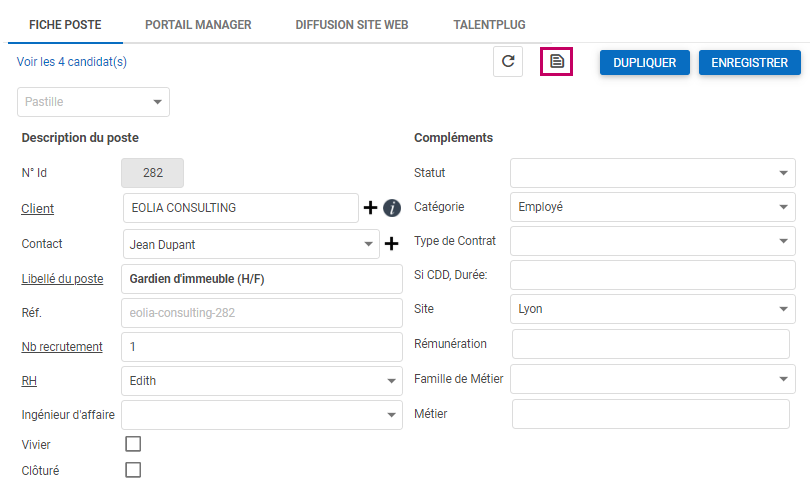Focus the Rémunération input field
The height and width of the screenshot is (484, 810).
click(653, 344)
